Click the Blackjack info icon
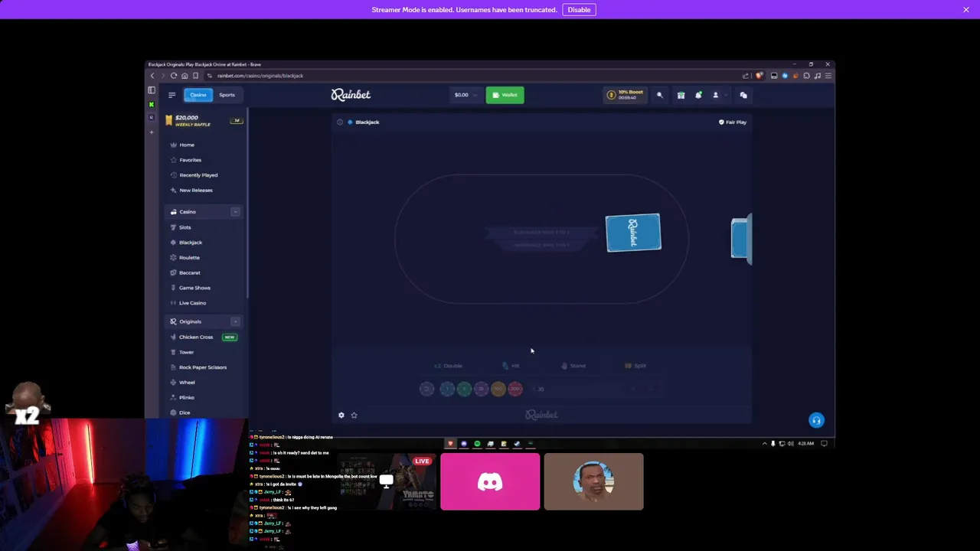The height and width of the screenshot is (551, 980). [x=340, y=122]
